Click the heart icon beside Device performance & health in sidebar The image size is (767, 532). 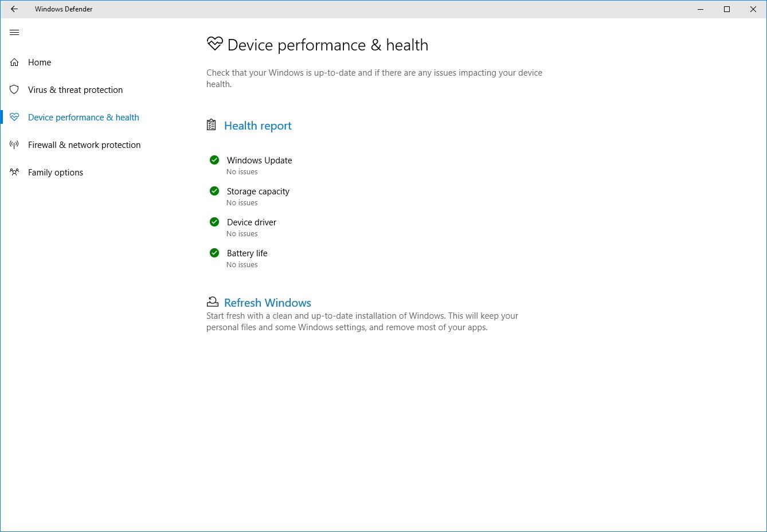point(14,117)
